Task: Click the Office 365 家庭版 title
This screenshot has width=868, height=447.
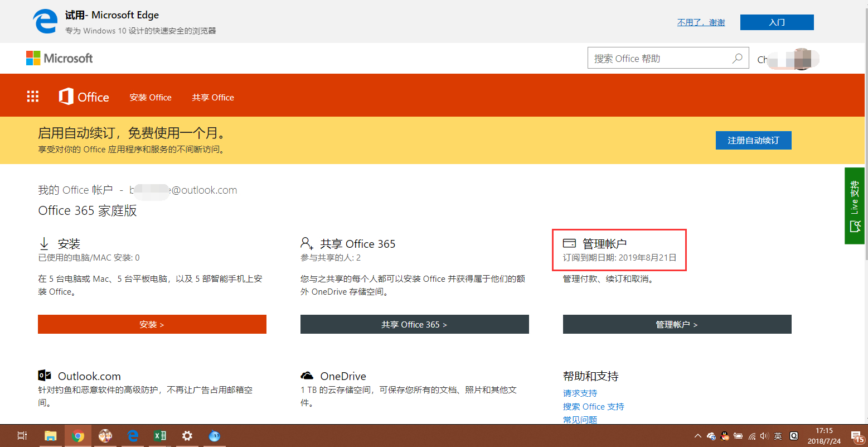Action: click(x=88, y=210)
